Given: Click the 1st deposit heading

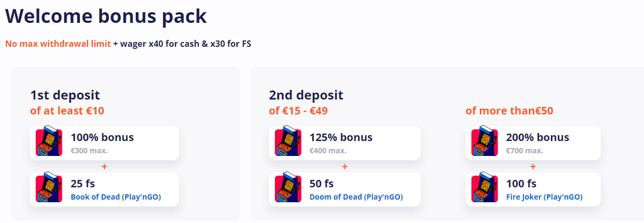Looking at the screenshot, I should tap(65, 95).
